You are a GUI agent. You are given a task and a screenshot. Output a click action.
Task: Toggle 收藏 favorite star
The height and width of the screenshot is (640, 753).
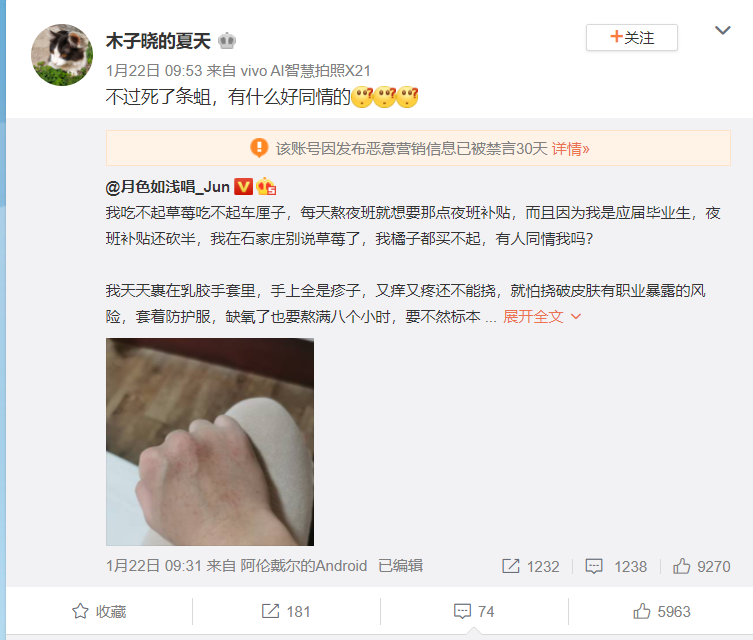click(x=99, y=612)
